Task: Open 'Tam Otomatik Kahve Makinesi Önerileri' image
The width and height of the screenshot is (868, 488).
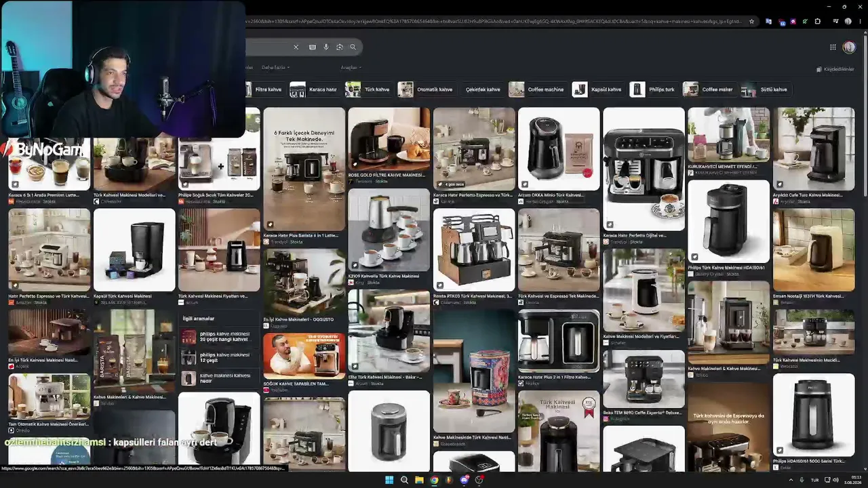Action: [x=50, y=398]
